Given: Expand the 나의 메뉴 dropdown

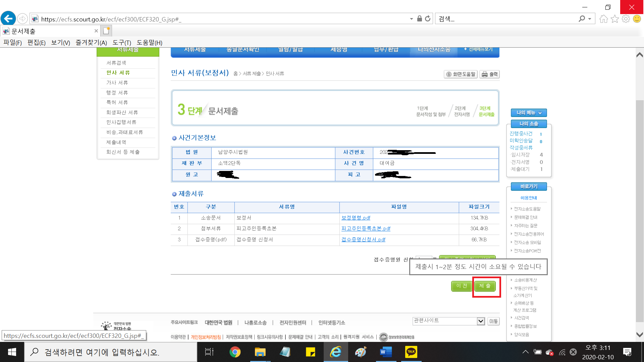Looking at the screenshot, I should click(x=529, y=113).
